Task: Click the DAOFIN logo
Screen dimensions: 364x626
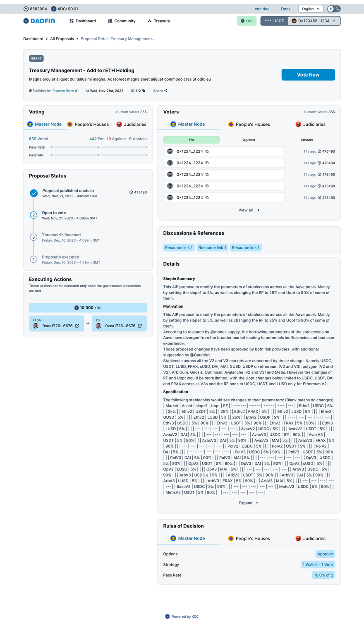Action: (x=39, y=21)
